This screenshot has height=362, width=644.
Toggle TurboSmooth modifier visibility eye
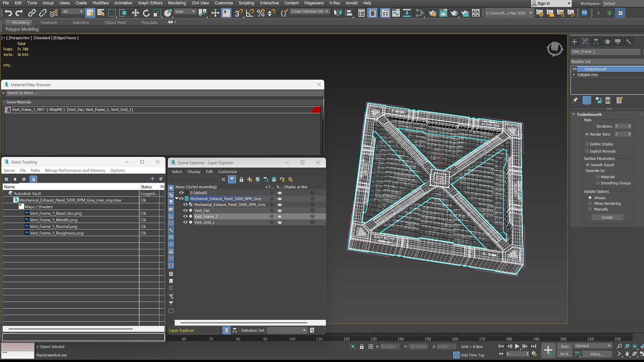[575, 69]
